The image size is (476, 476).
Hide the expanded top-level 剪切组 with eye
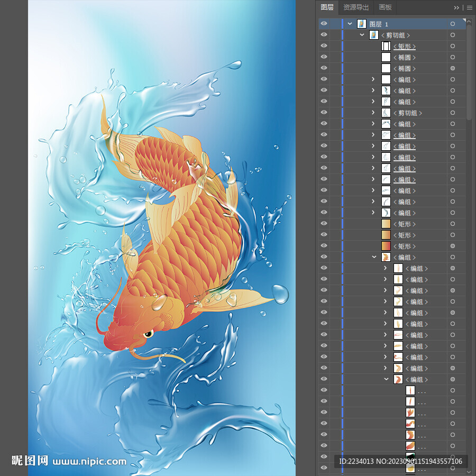point(324,34)
